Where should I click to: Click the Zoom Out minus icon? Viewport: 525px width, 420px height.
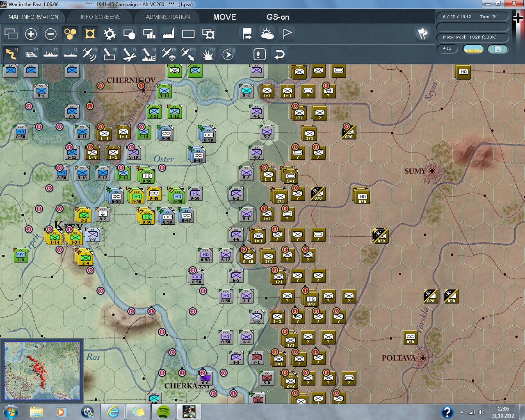[50, 34]
